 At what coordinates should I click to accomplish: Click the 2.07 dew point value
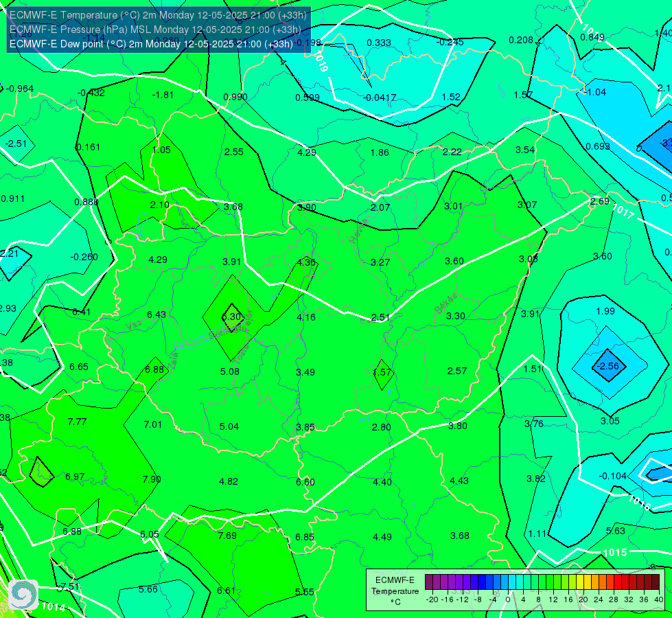tap(380, 207)
